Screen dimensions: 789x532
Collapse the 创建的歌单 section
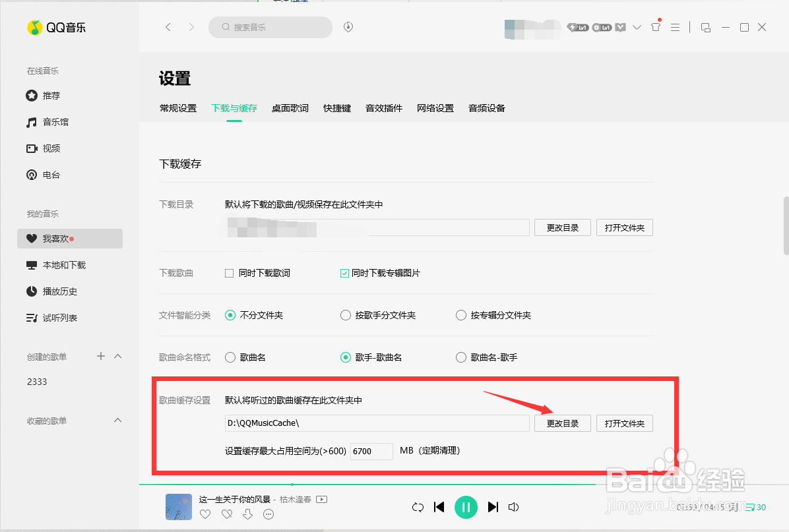click(117, 356)
